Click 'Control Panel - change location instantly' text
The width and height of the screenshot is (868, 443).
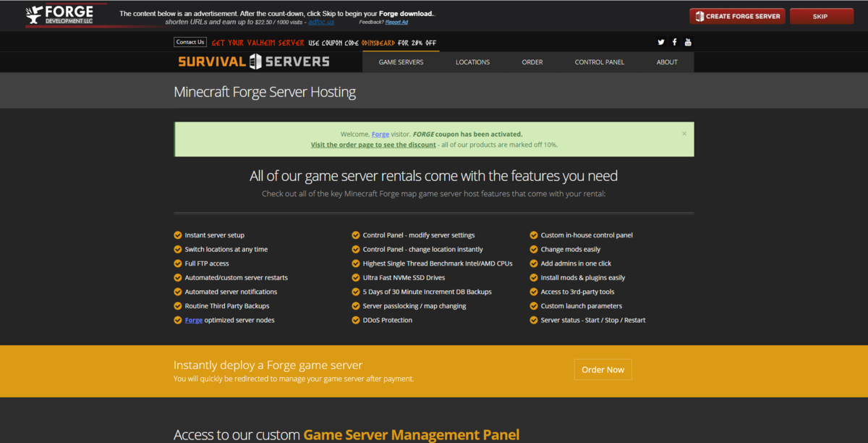423,249
